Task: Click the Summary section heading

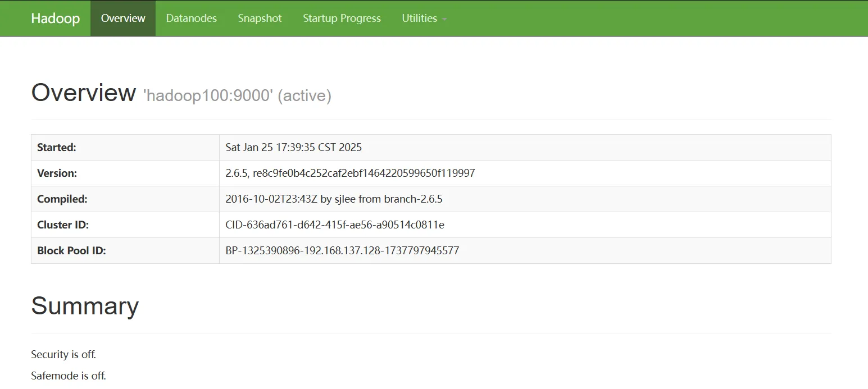Action: click(x=85, y=306)
